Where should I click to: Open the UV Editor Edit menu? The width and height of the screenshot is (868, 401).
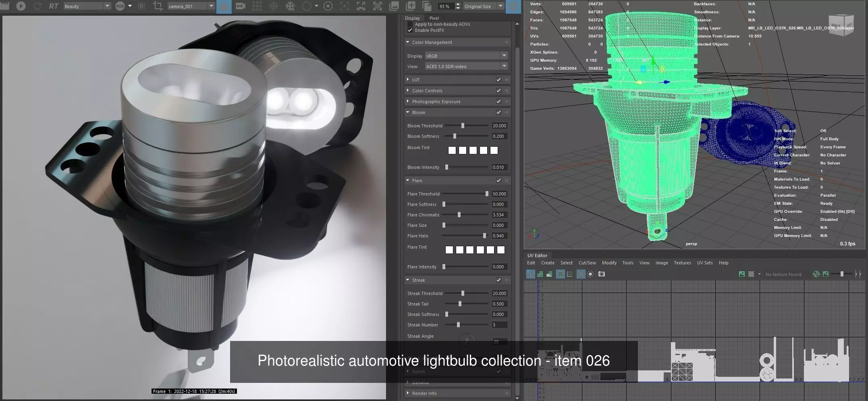[531, 263]
